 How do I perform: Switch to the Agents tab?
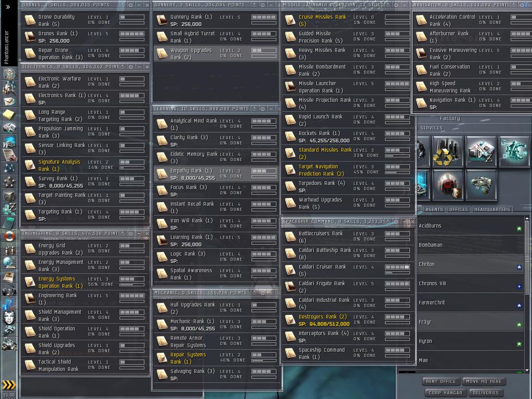[434, 209]
